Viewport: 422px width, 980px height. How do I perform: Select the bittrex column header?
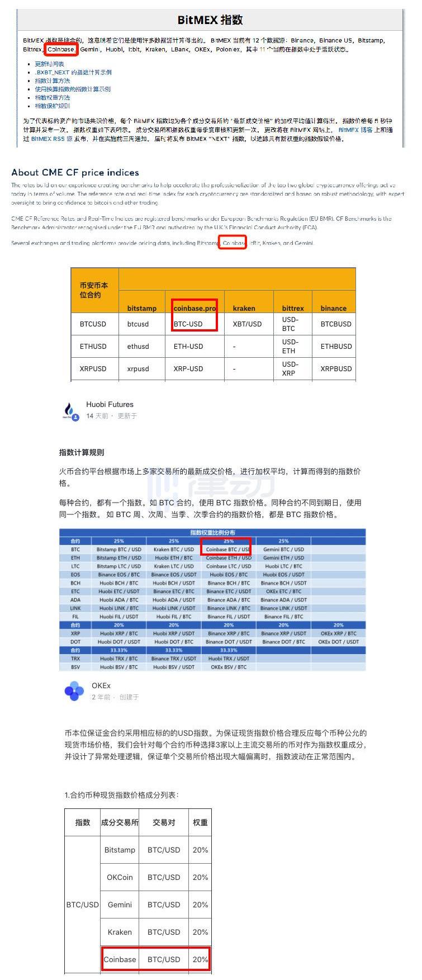coord(293,308)
